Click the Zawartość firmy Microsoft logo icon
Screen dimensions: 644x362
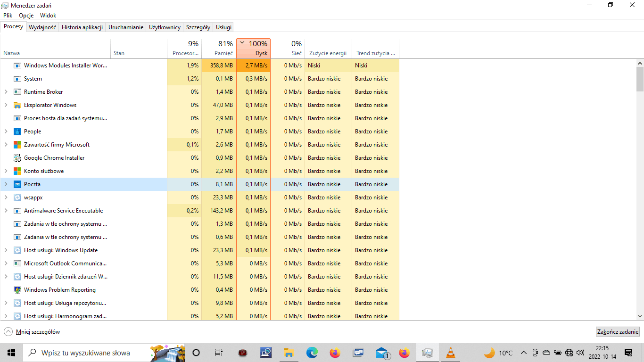[x=17, y=145]
